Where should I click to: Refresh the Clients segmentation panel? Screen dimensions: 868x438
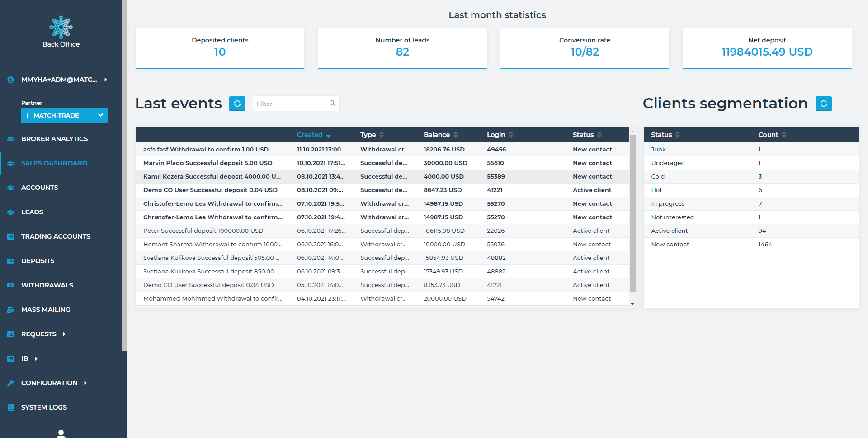[x=824, y=104]
